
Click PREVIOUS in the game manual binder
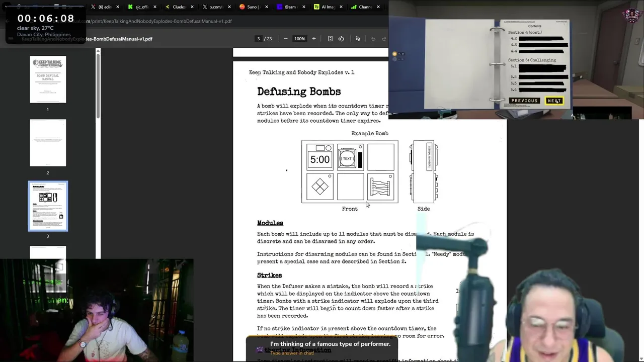coord(524,101)
